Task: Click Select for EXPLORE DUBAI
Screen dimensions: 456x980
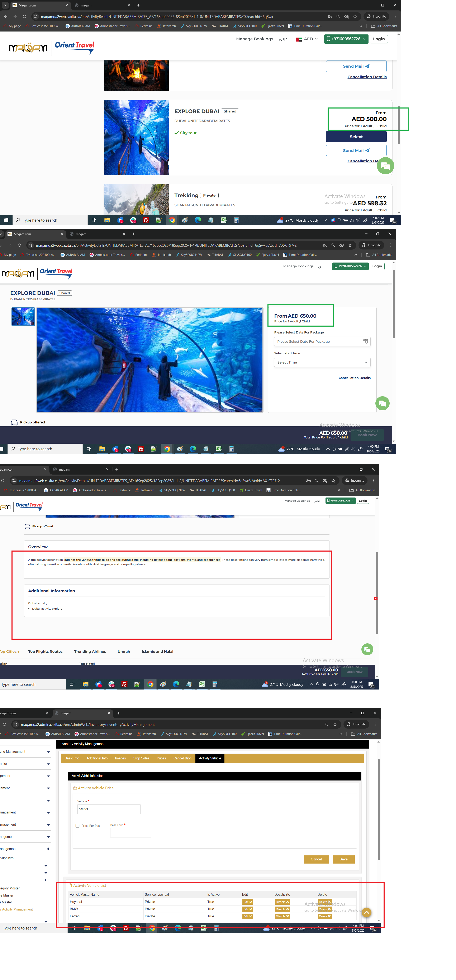Action: tap(356, 137)
